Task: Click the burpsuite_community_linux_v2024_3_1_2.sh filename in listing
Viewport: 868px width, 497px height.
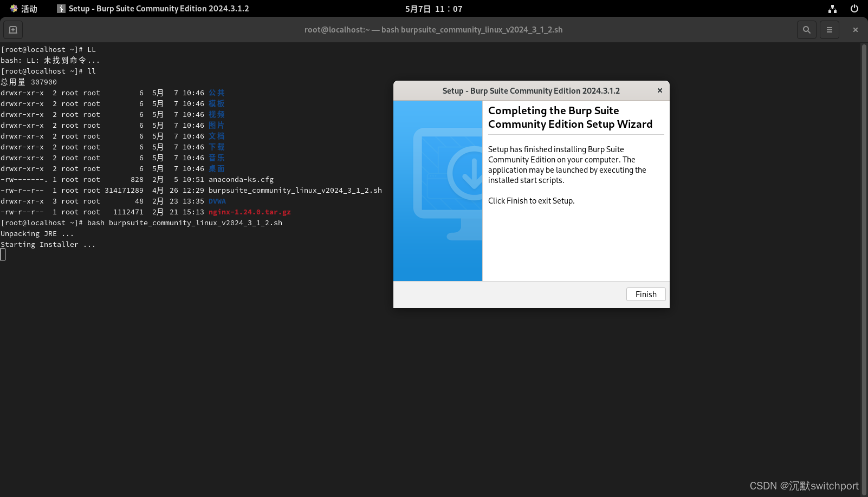Action: (295, 190)
